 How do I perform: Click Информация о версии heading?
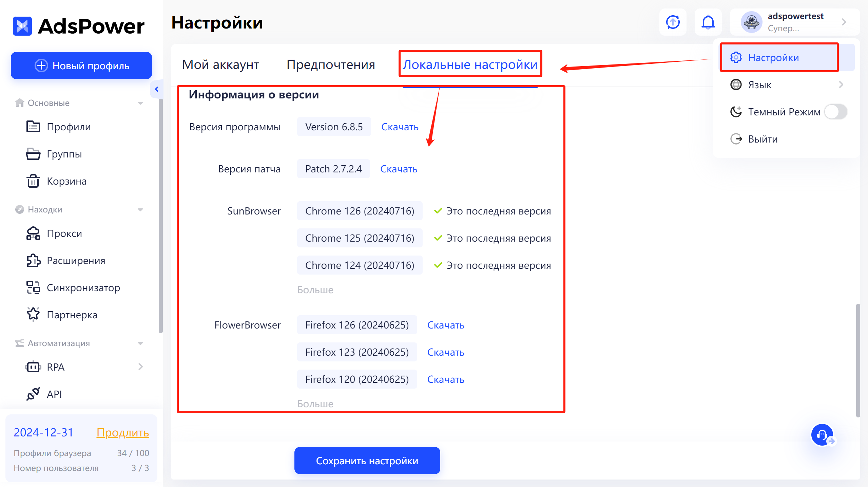coord(254,94)
